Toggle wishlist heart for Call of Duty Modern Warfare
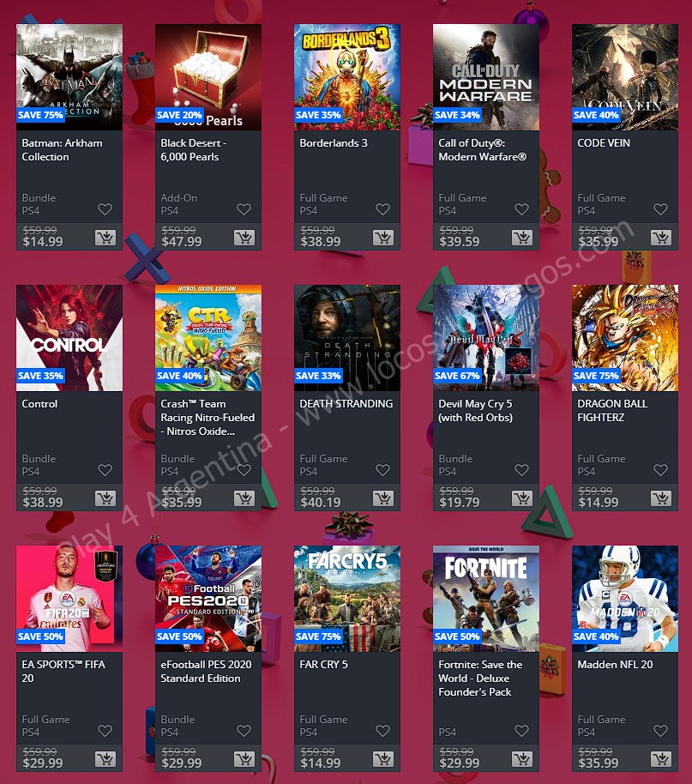The width and height of the screenshot is (692, 784). click(521, 209)
